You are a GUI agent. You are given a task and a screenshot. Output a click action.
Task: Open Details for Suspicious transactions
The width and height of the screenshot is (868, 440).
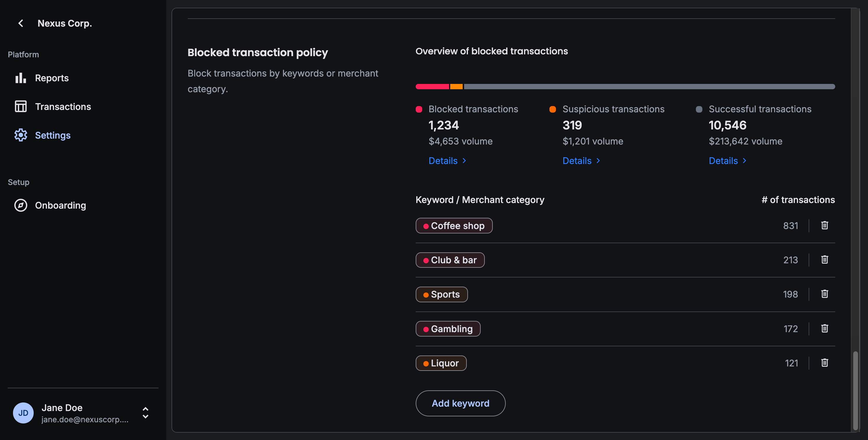580,160
